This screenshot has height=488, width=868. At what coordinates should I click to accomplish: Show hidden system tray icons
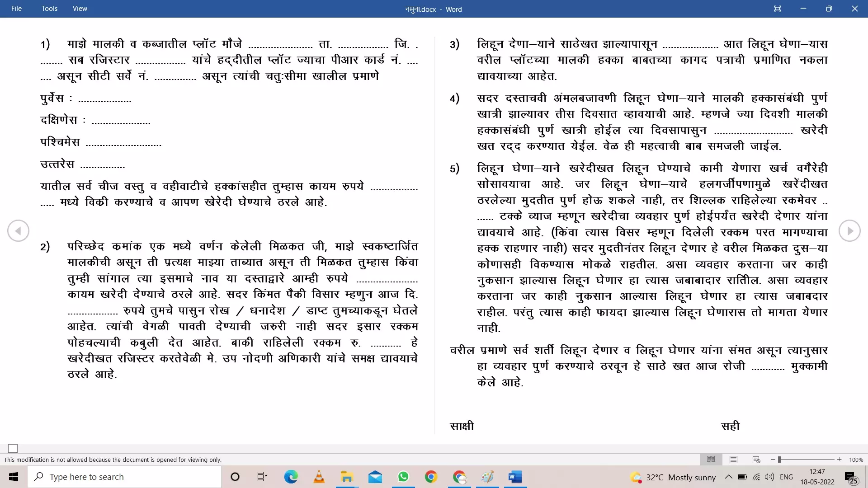click(728, 477)
